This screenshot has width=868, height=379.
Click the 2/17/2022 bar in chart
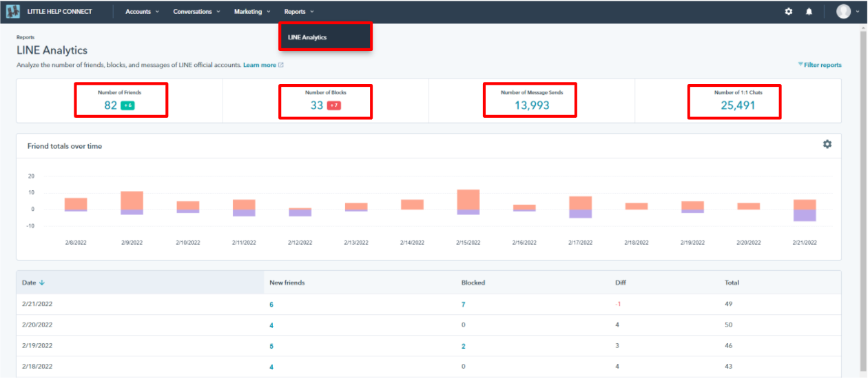tap(581, 207)
